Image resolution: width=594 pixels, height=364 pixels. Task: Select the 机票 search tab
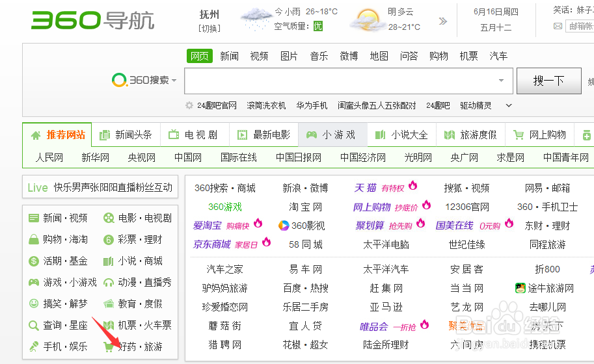pos(469,56)
